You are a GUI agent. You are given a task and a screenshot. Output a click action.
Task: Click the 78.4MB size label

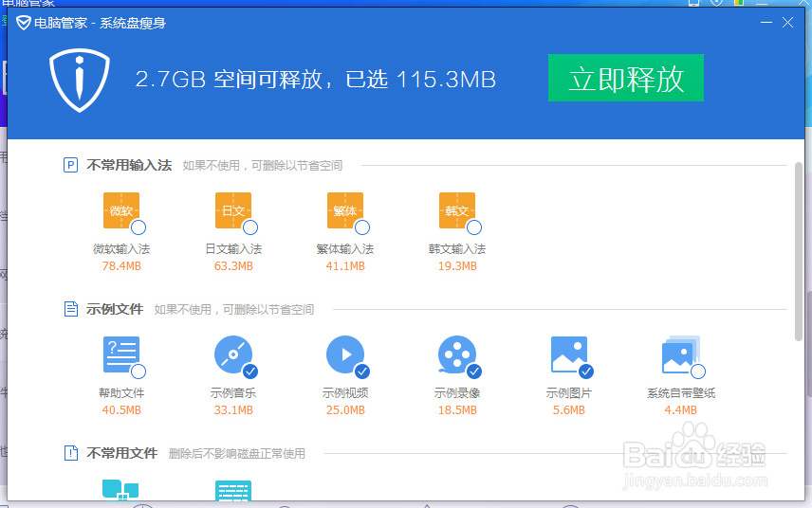coord(121,266)
